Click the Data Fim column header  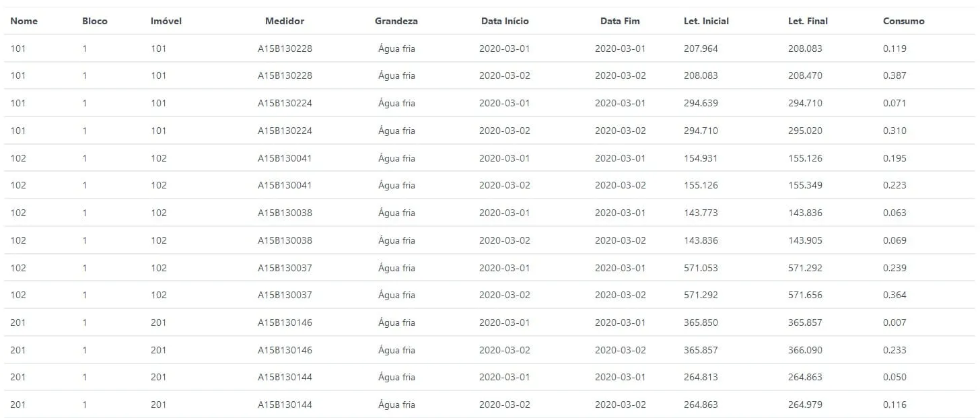pos(620,21)
